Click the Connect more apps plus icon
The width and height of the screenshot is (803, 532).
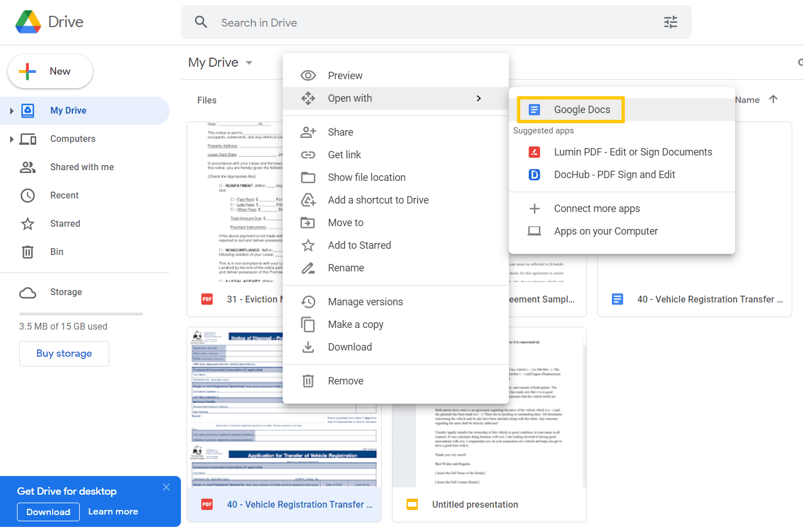coord(534,209)
